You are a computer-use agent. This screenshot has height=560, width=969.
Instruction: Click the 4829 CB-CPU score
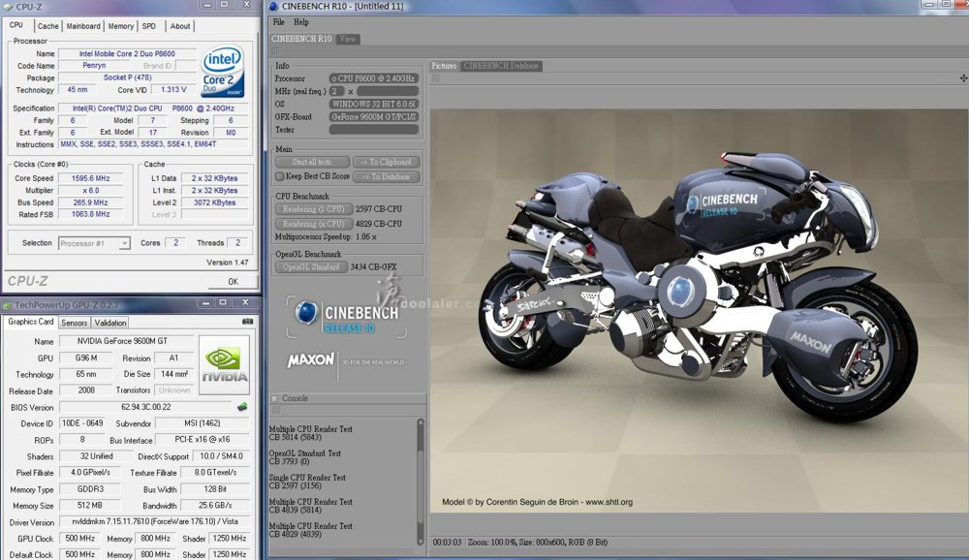point(378,224)
